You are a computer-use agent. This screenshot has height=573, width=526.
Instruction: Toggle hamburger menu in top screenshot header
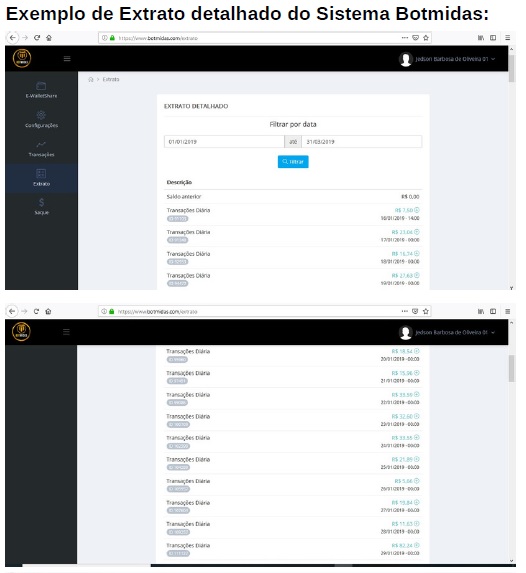tap(67, 58)
